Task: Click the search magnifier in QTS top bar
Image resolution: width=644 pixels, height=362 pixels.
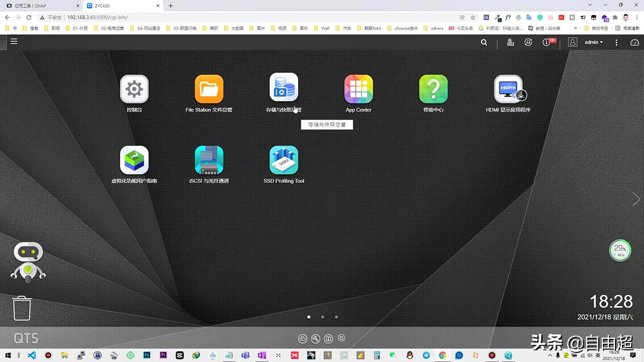Action: click(484, 42)
